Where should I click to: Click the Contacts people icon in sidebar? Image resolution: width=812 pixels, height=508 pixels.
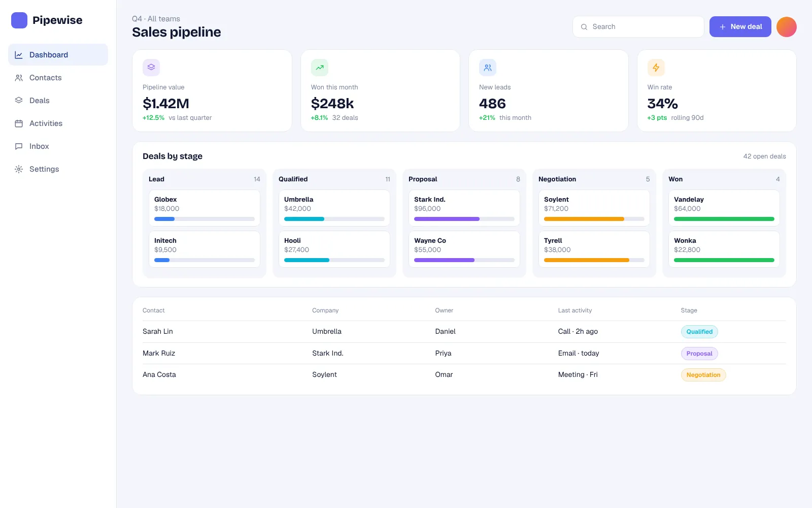[19, 78]
